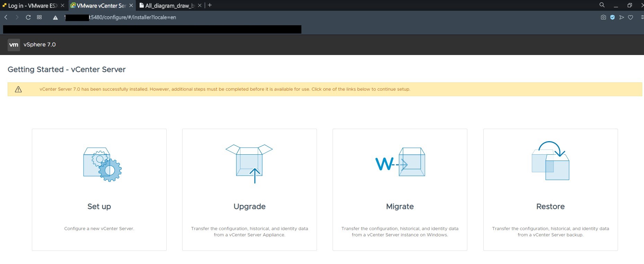The image size is (644, 264).
Task: Minimize the browser window
Action: coord(616,6)
